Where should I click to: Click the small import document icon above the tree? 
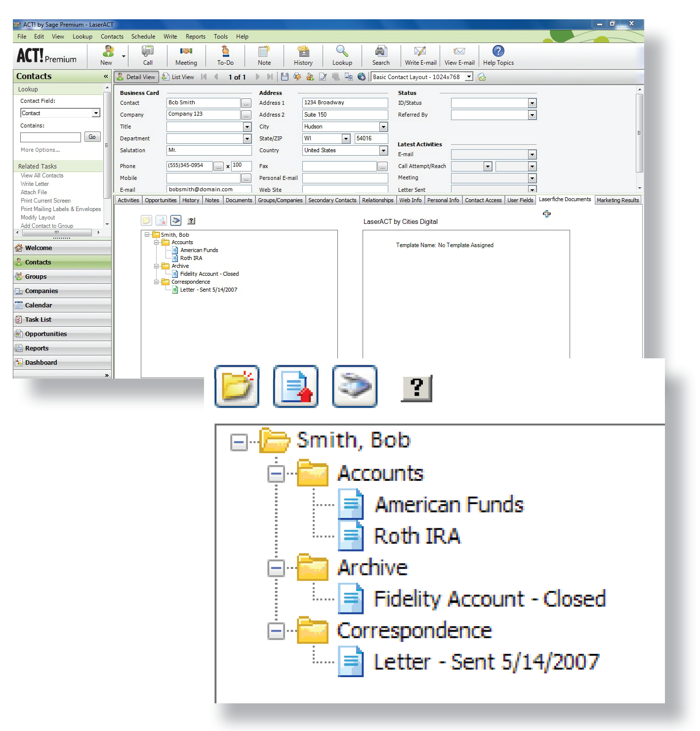click(x=161, y=220)
